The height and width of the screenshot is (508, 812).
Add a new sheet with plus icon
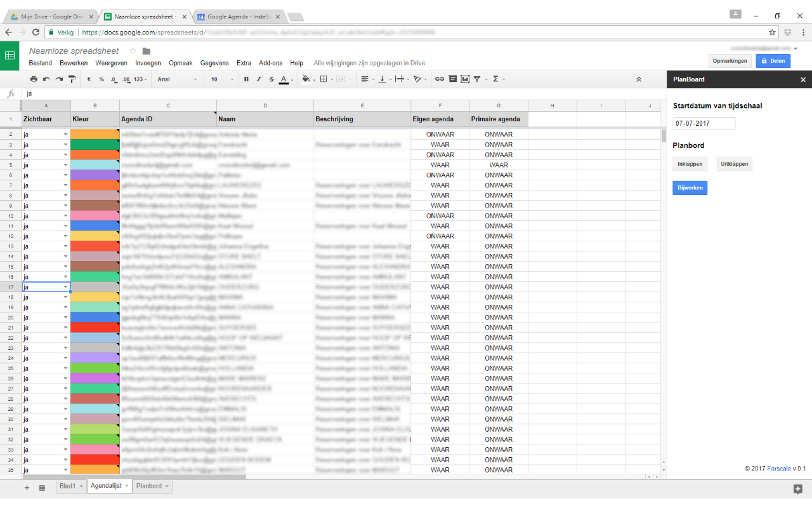[27, 487]
